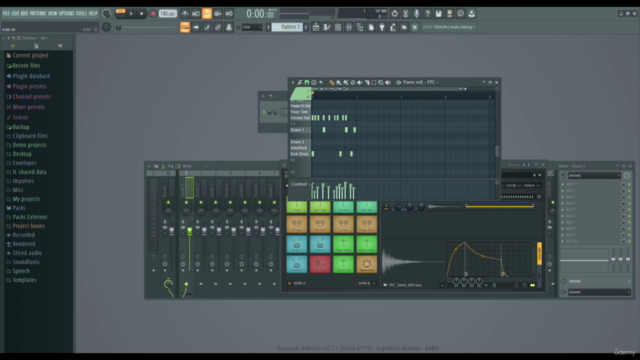
Task: Select the piano roll draw pencil tool
Action: point(331,82)
